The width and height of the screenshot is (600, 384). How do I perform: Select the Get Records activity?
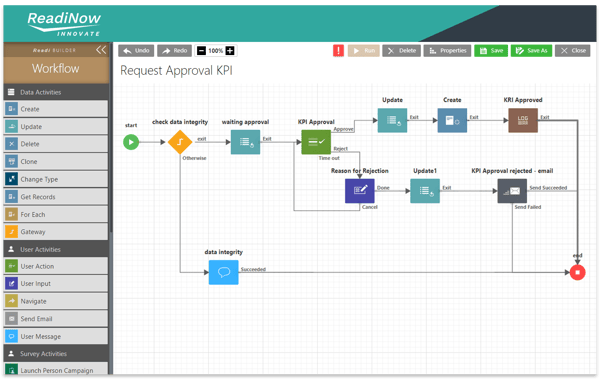56,197
